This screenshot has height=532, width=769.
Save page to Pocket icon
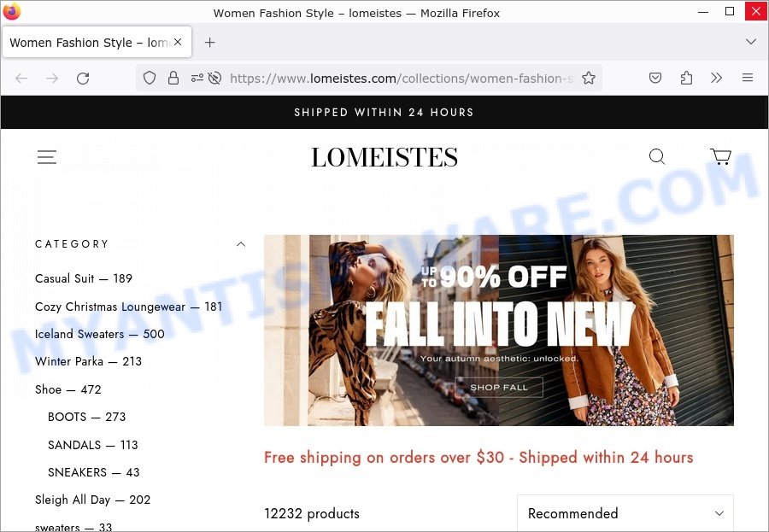coord(655,78)
